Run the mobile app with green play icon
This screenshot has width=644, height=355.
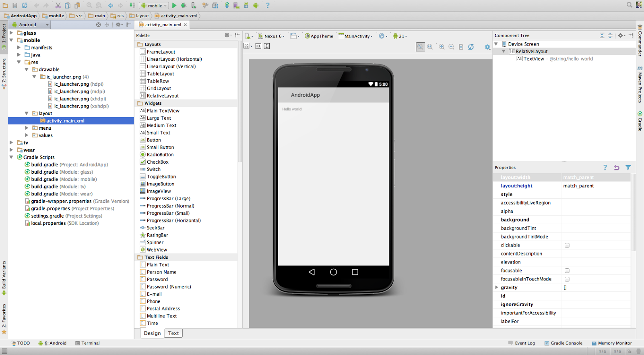coord(174,5)
